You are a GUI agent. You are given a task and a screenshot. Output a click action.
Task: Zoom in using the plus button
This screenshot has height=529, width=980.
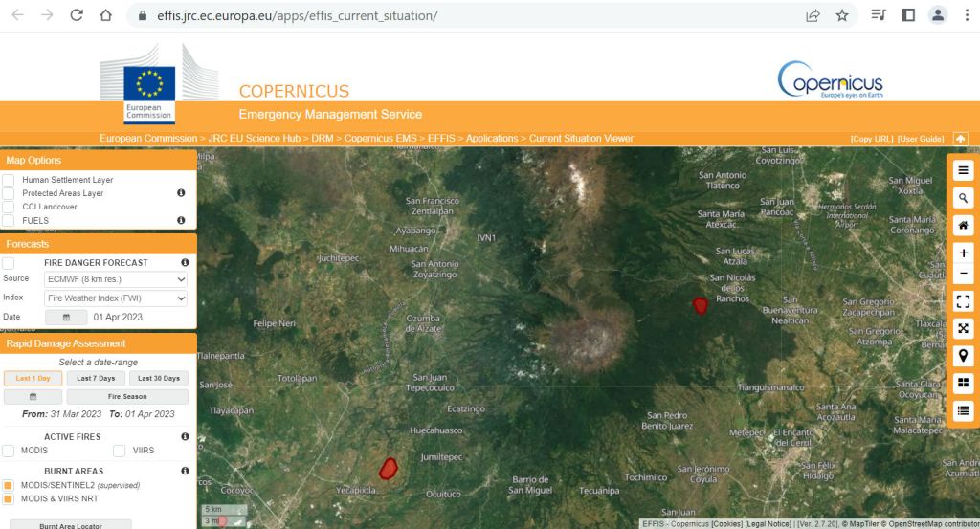click(963, 253)
